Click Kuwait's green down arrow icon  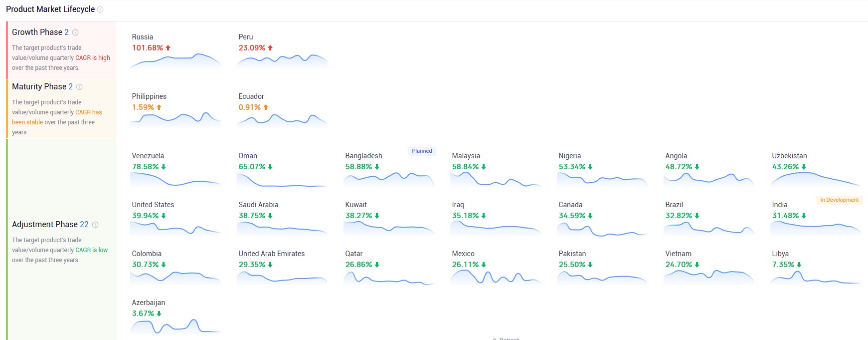click(377, 216)
